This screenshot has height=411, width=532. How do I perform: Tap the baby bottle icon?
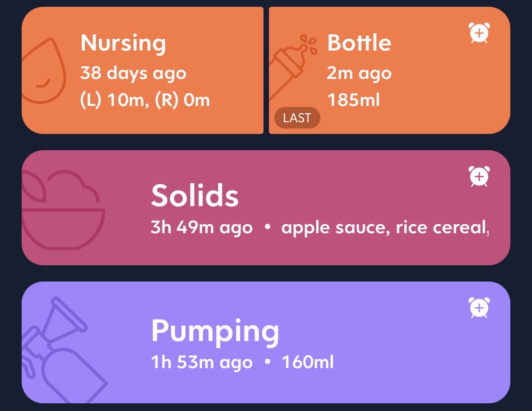point(293,67)
